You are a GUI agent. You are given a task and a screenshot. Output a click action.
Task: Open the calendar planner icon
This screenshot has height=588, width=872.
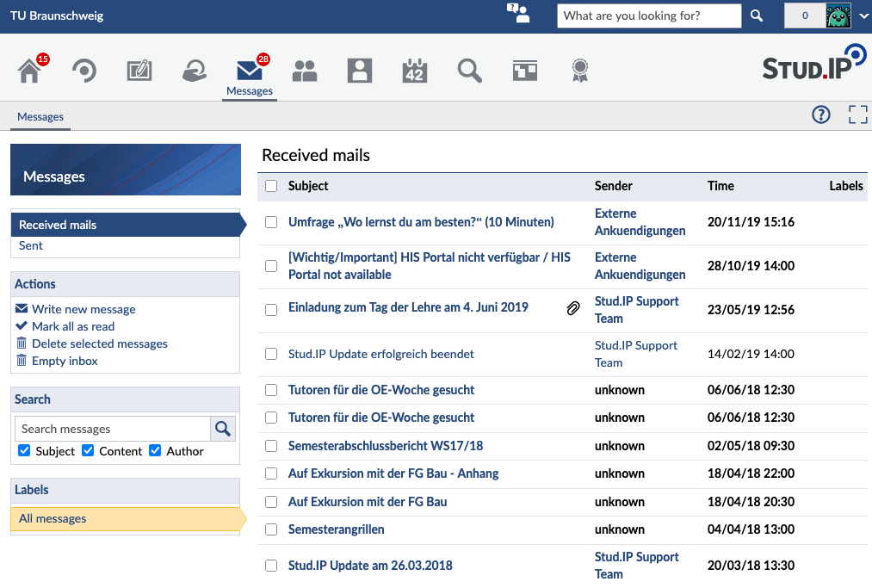point(414,71)
